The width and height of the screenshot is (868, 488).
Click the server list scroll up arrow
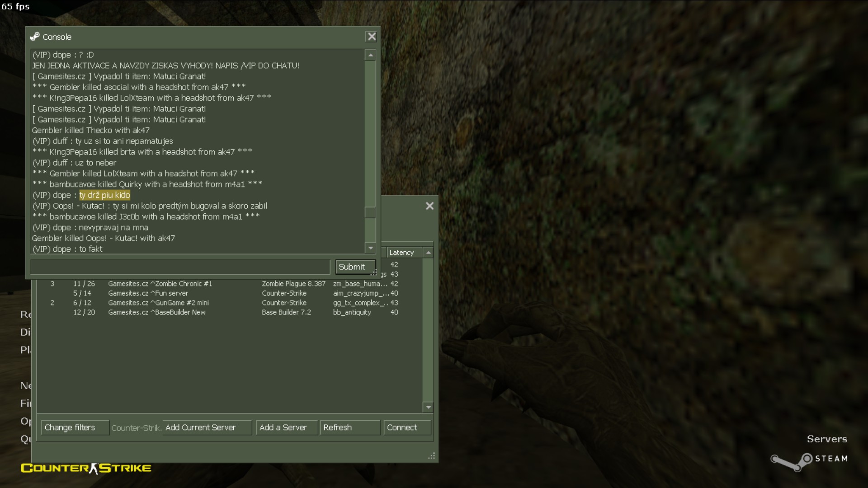(x=428, y=253)
